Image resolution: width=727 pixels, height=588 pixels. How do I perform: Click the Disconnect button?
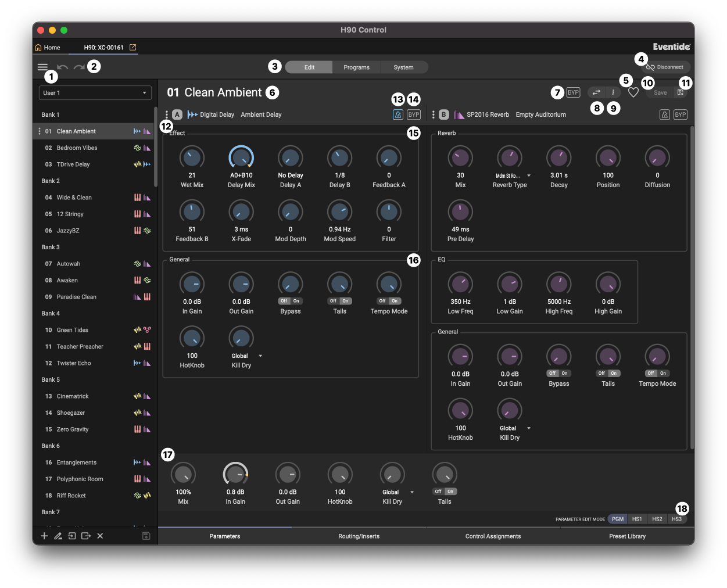tap(665, 67)
